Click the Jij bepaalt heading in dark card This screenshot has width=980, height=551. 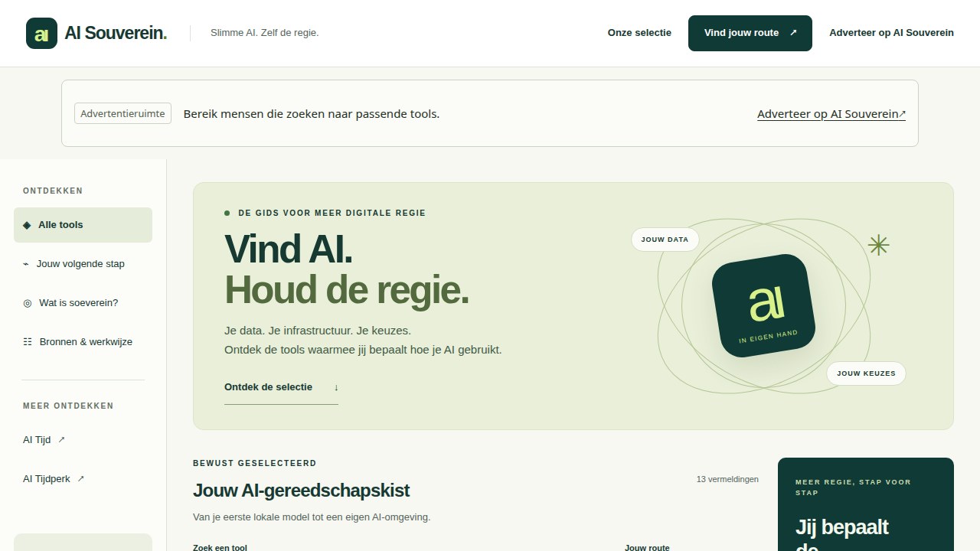842,527
